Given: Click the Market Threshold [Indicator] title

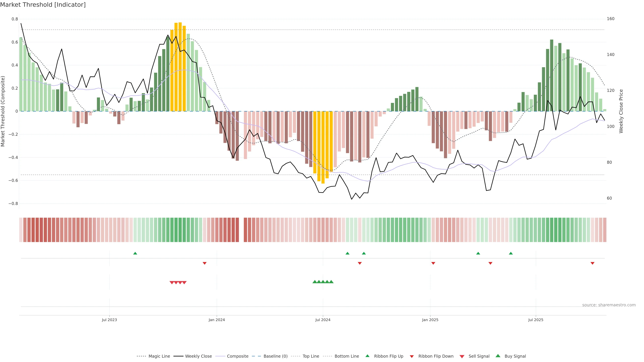Looking at the screenshot, I should [43, 5].
